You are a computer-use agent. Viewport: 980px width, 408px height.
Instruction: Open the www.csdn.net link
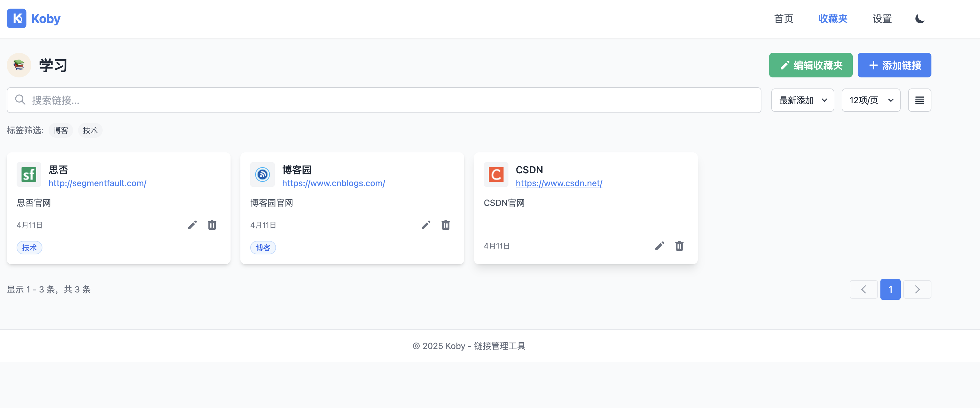coord(559,183)
